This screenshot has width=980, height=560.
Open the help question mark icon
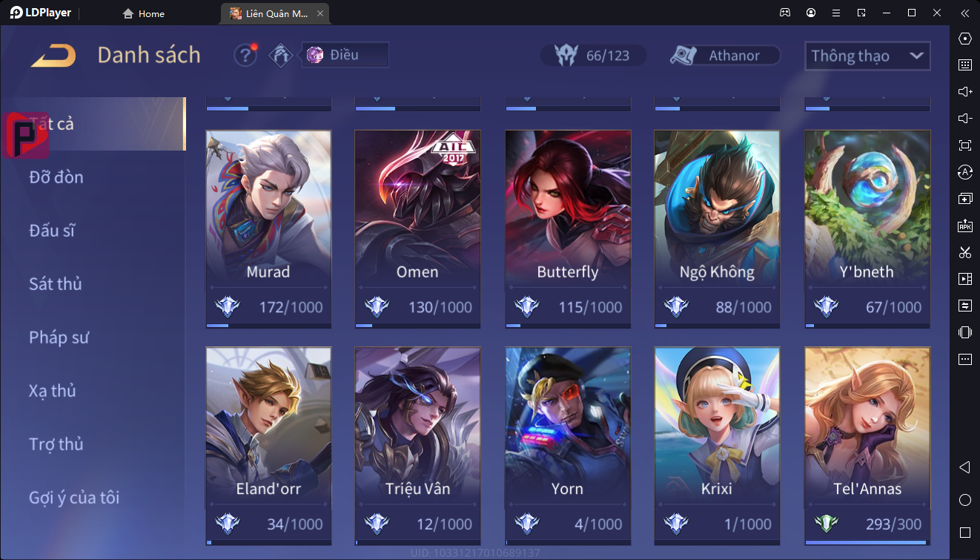coord(245,56)
